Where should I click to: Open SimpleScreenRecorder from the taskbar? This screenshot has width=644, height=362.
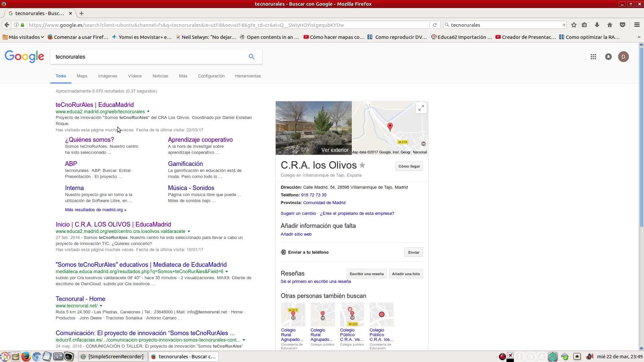click(x=113, y=356)
